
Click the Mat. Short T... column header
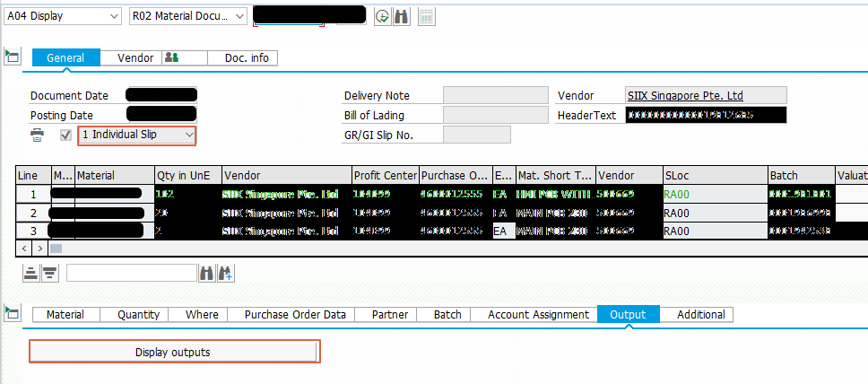point(556,175)
